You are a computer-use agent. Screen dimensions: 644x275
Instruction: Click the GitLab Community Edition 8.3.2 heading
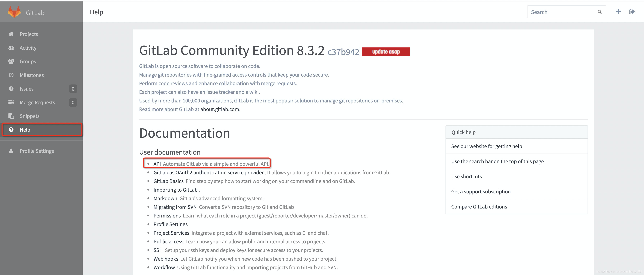232,51
